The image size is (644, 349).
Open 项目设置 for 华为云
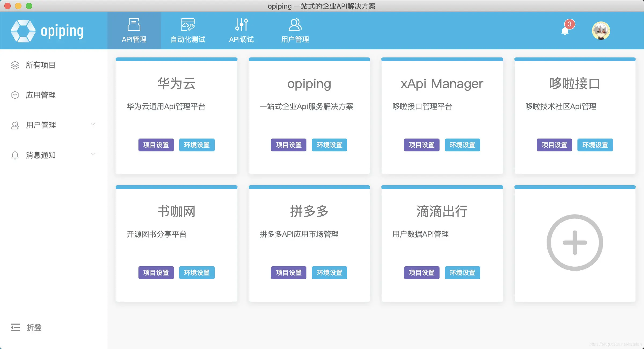[156, 145]
